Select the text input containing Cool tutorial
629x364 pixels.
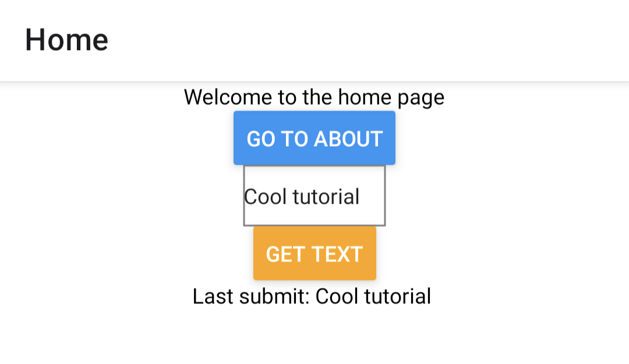pyautogui.click(x=314, y=196)
